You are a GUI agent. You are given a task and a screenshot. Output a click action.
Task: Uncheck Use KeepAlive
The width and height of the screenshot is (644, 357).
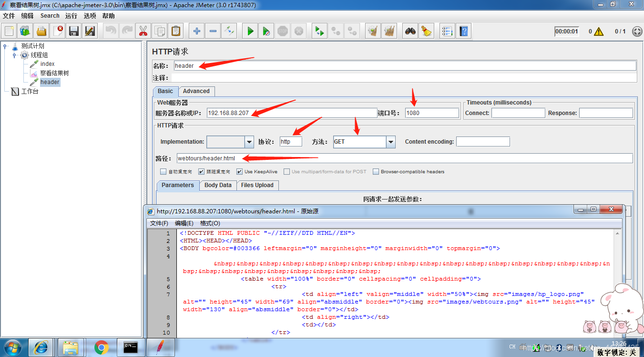coord(240,172)
